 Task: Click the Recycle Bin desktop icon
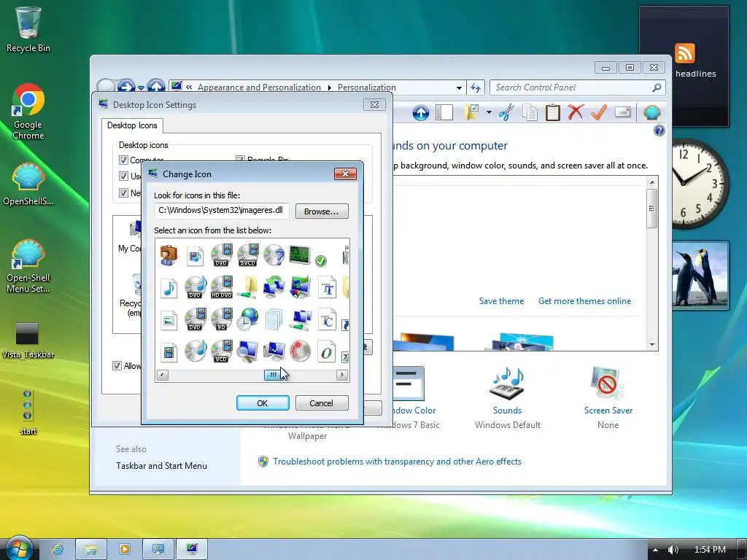pos(28,30)
